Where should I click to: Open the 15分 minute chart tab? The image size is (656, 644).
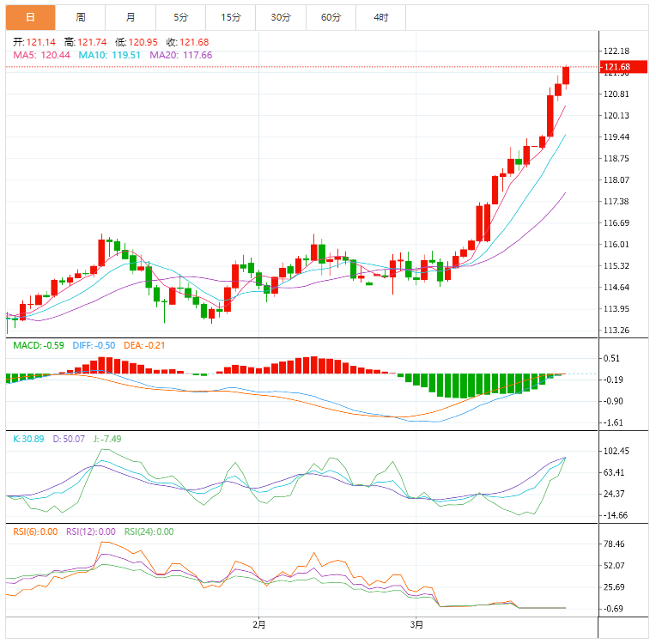[x=231, y=17]
